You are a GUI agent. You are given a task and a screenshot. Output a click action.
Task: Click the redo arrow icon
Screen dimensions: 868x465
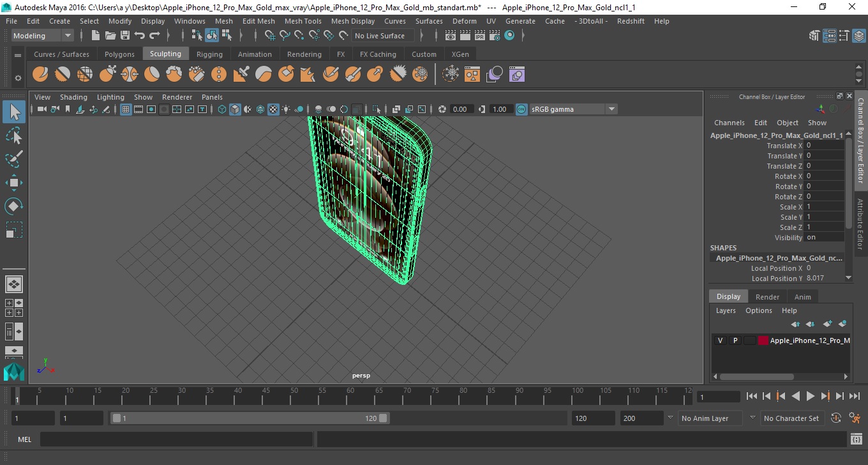(154, 36)
